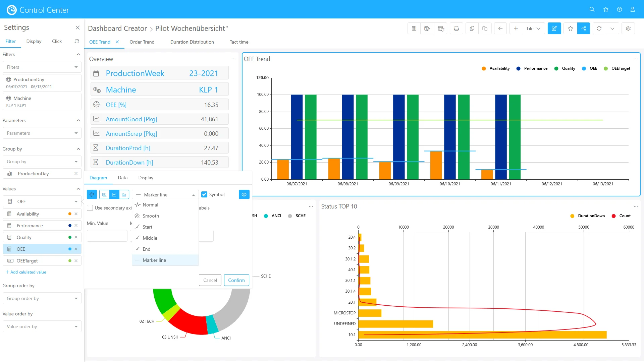Click the back arrow toolbar icon

point(500,28)
